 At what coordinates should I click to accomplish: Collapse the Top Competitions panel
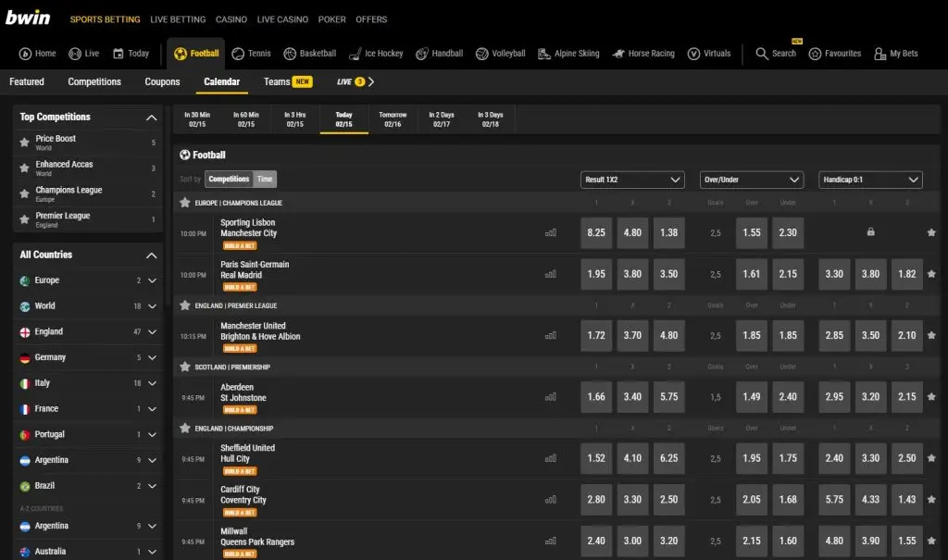152,118
